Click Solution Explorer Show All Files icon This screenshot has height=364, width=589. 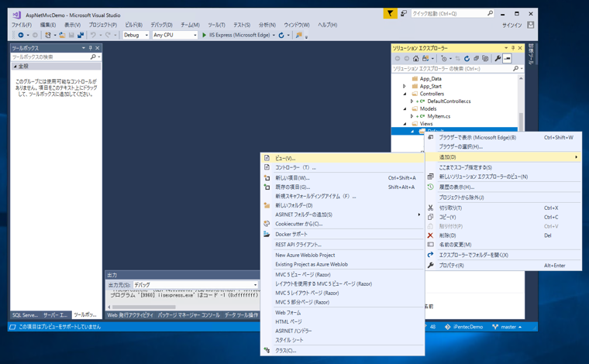485,59
